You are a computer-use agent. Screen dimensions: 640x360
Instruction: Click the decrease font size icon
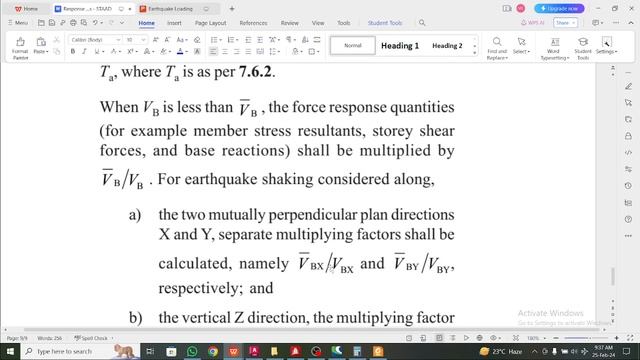tap(167, 40)
